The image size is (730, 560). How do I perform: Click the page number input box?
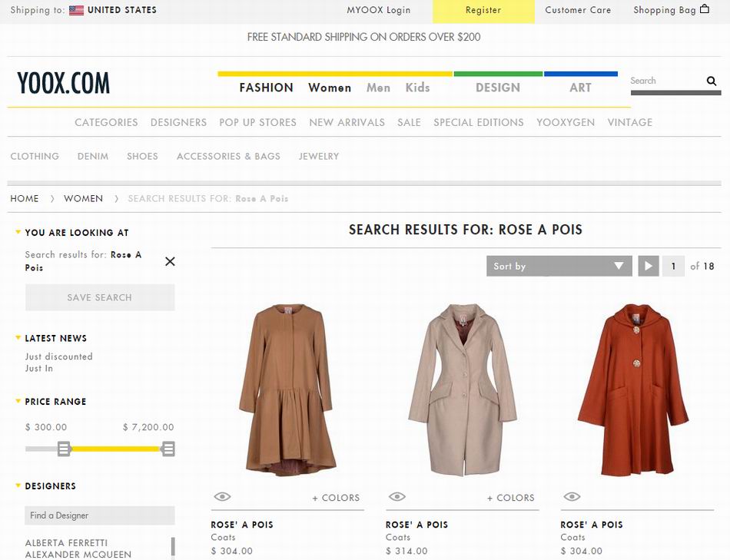pyautogui.click(x=673, y=266)
